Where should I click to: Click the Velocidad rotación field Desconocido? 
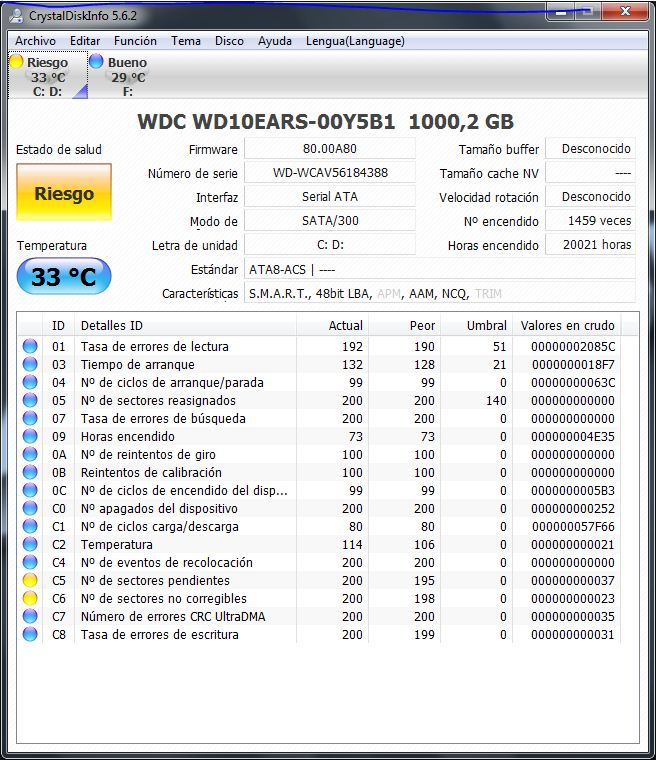[591, 196]
